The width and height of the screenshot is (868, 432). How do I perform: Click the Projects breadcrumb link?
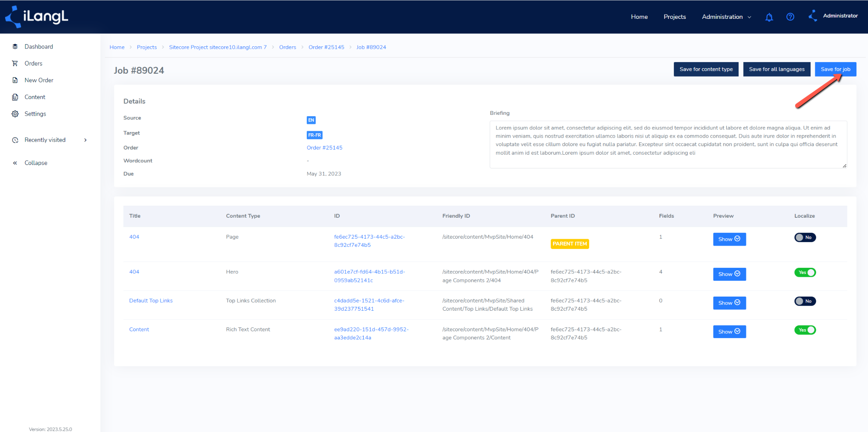[x=147, y=47]
